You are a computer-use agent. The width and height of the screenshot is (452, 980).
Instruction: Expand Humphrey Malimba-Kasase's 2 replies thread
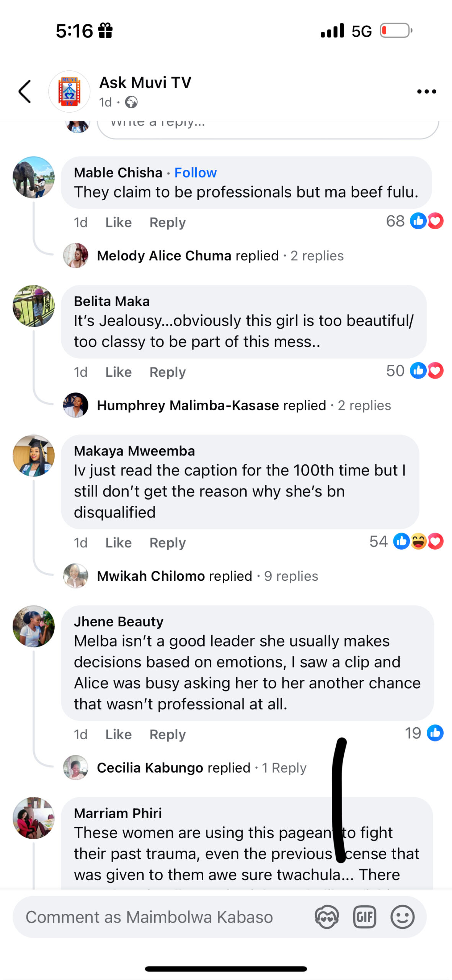243,405
